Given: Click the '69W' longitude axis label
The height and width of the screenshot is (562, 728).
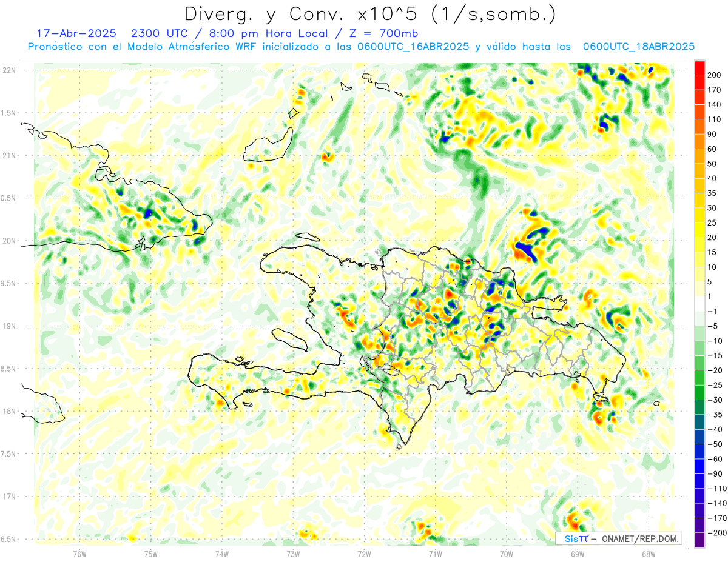Looking at the screenshot, I should [x=577, y=554].
